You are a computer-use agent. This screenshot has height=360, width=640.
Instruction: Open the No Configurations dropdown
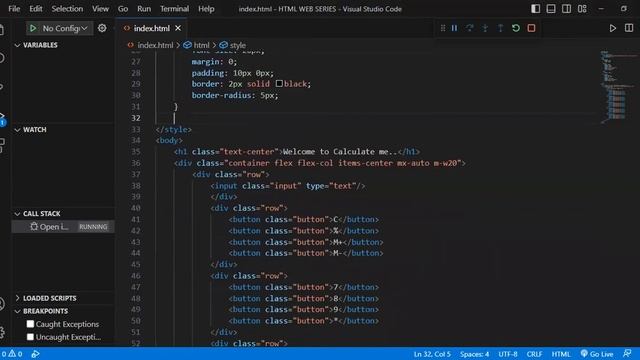64,28
